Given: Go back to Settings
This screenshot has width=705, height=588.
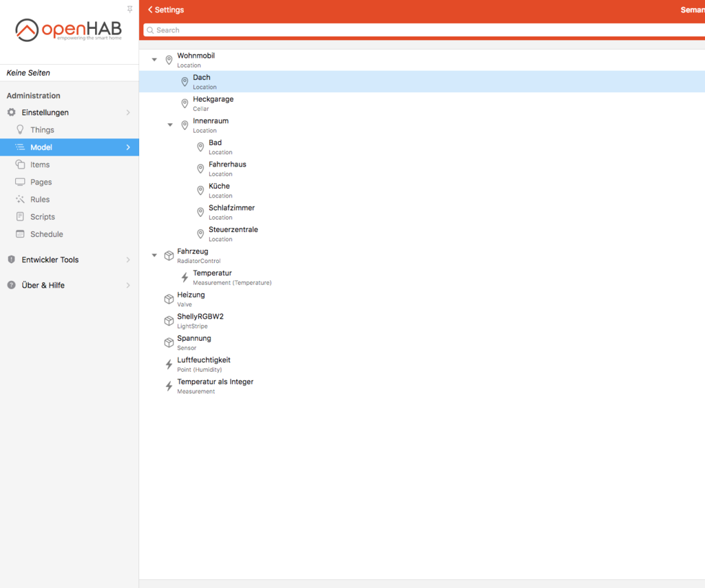Looking at the screenshot, I should pyautogui.click(x=166, y=10).
